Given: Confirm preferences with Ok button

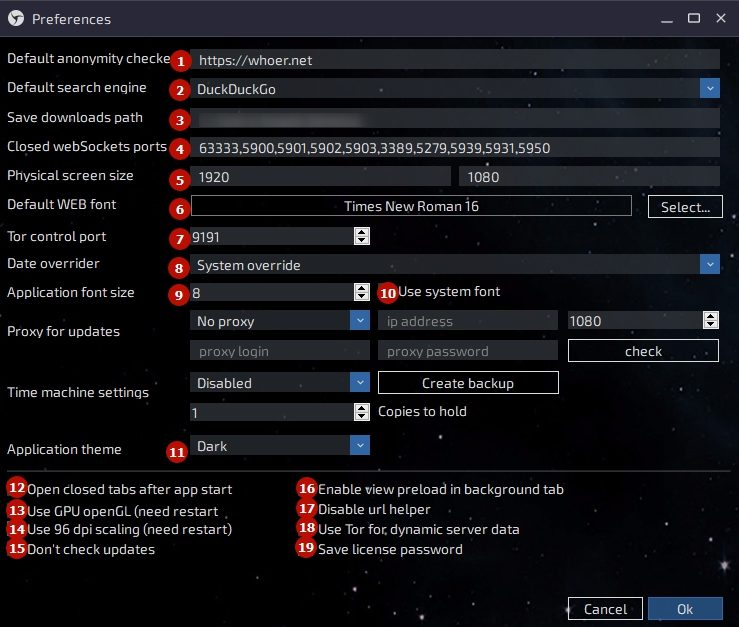Looking at the screenshot, I should [x=684, y=608].
